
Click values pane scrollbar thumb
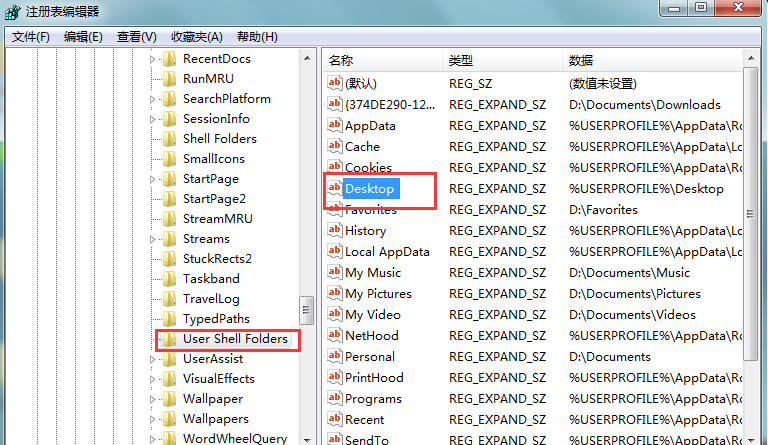point(750,214)
